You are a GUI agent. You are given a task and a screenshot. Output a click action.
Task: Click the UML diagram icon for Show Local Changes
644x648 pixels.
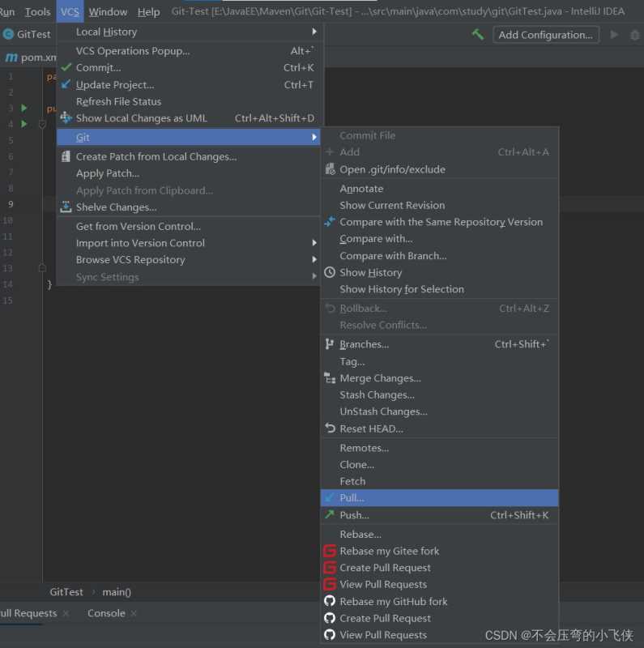[66, 117]
